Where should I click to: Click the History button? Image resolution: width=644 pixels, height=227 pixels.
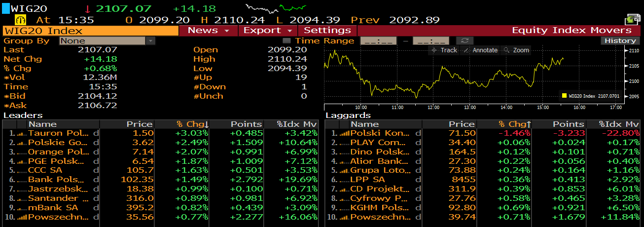pyautogui.click(x=620, y=41)
